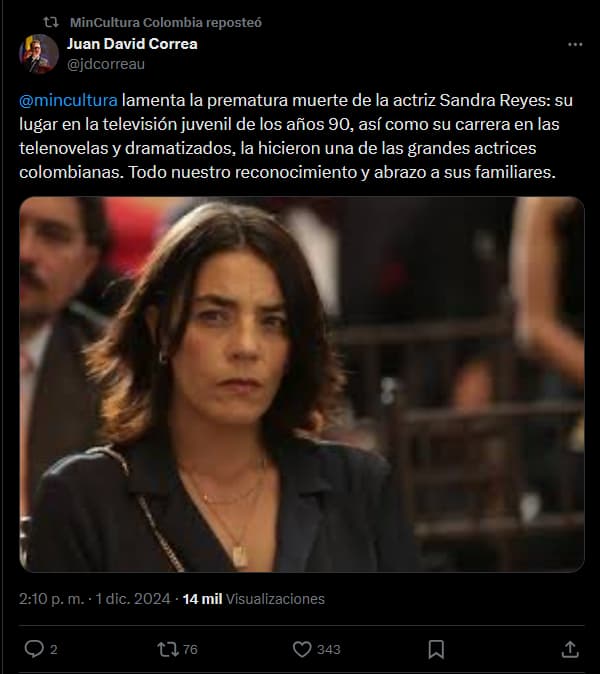Open the 1 dic. 2024 date link
The height and width of the screenshot is (674, 600).
point(133,599)
